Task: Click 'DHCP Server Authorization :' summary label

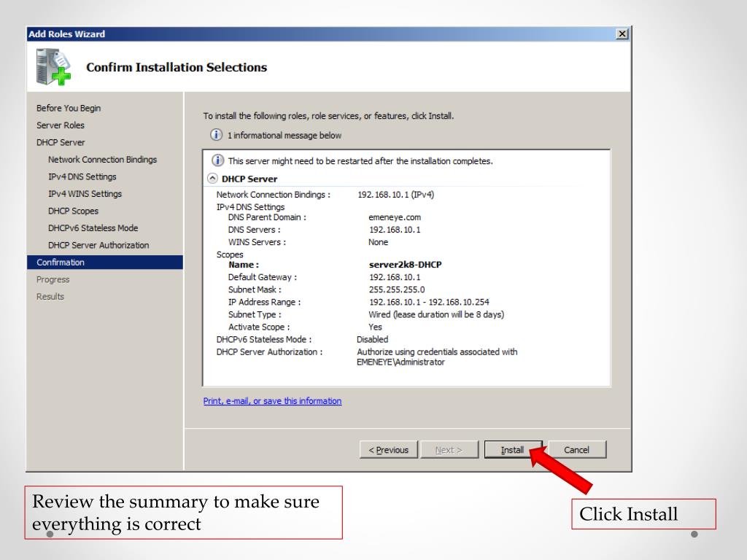Action: [270, 351]
